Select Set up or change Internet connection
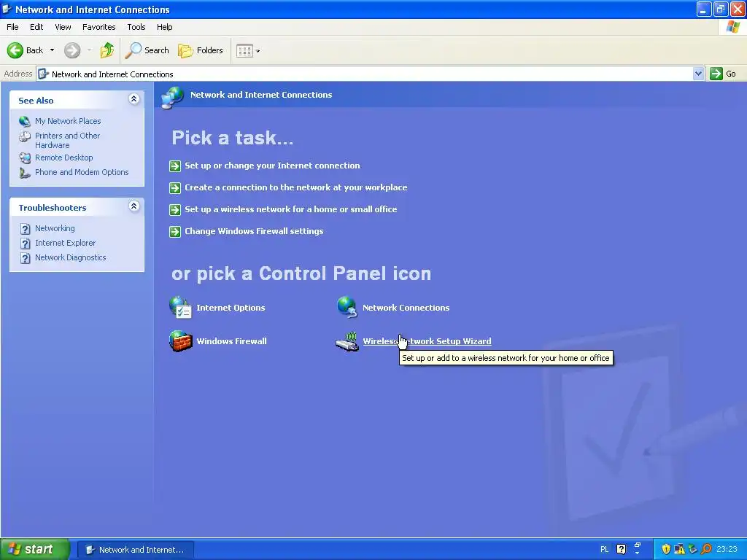 (272, 166)
